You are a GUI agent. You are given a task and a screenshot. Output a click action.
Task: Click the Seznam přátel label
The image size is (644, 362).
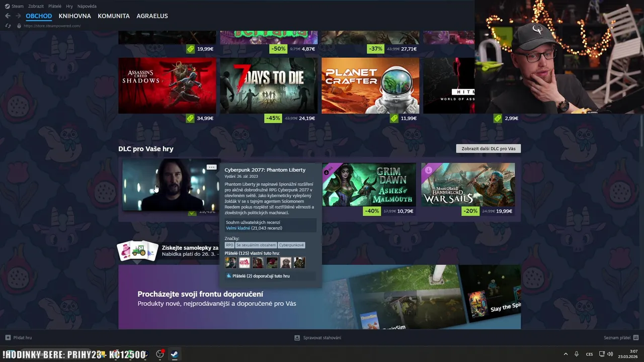(x=617, y=338)
